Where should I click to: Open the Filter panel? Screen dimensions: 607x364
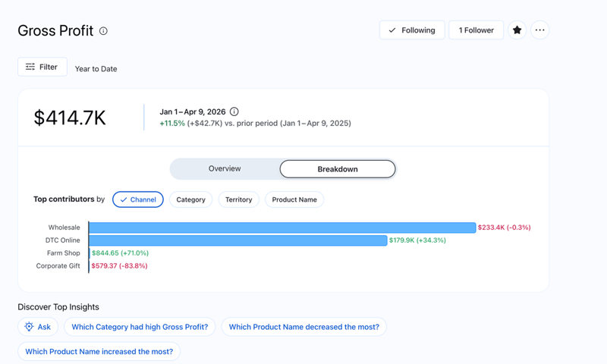[x=42, y=67]
